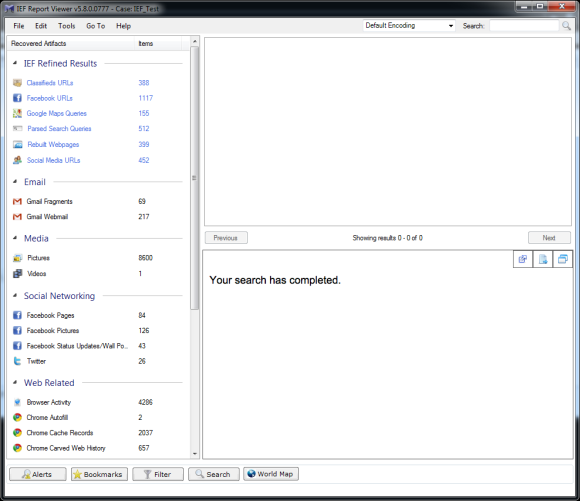
Task: Open Gmail Webmail artifact icon
Action: coord(17,217)
